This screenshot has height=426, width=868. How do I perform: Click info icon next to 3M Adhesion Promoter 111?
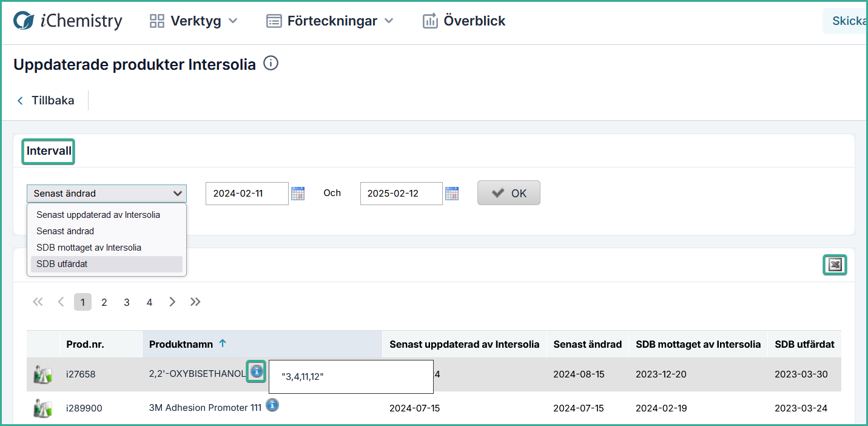tap(272, 405)
